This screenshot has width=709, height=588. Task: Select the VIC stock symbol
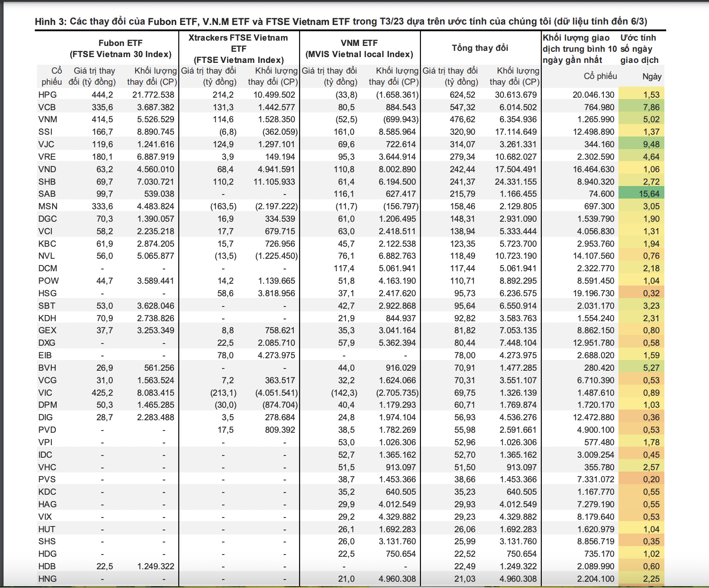(45, 393)
